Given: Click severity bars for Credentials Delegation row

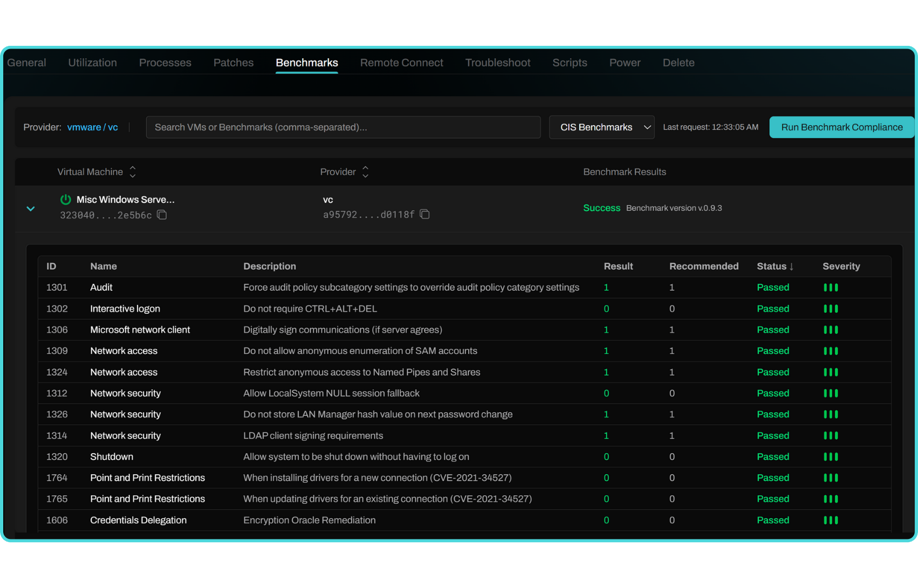Looking at the screenshot, I should pos(831,521).
